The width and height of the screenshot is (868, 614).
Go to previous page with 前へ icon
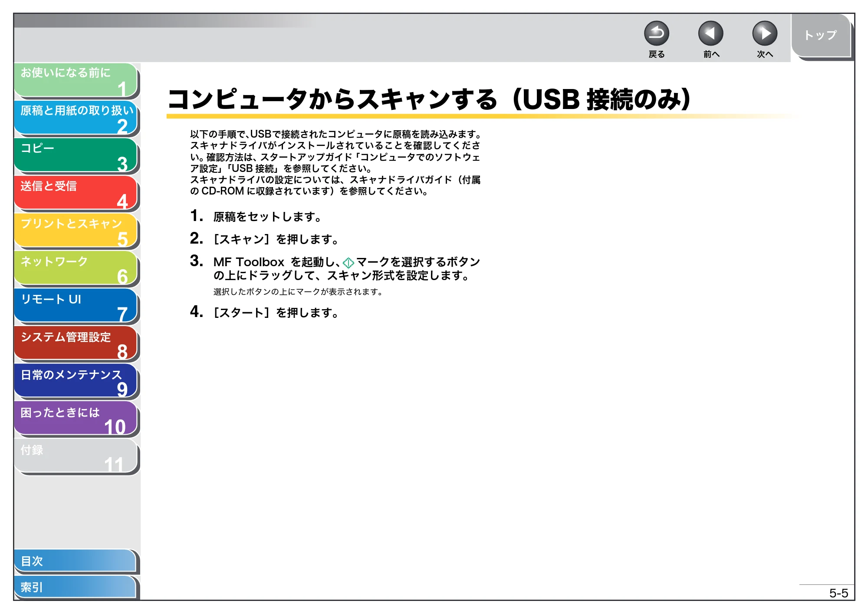tap(710, 33)
